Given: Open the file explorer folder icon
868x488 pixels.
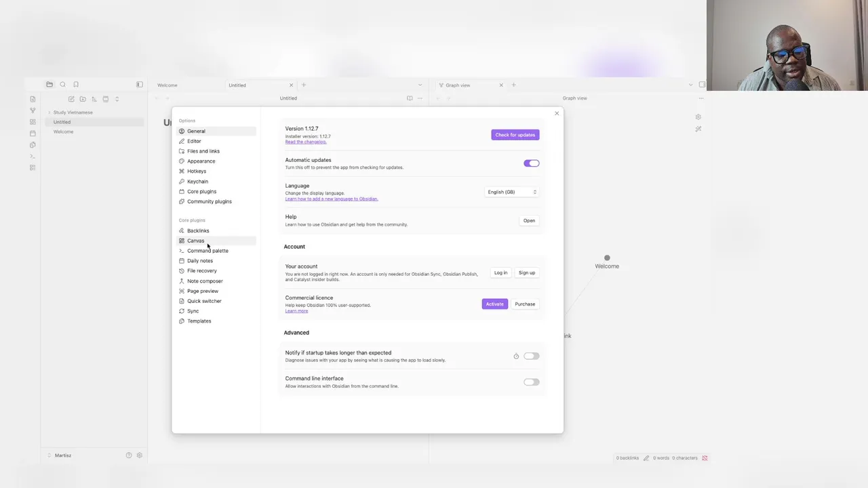Looking at the screenshot, I should point(50,85).
